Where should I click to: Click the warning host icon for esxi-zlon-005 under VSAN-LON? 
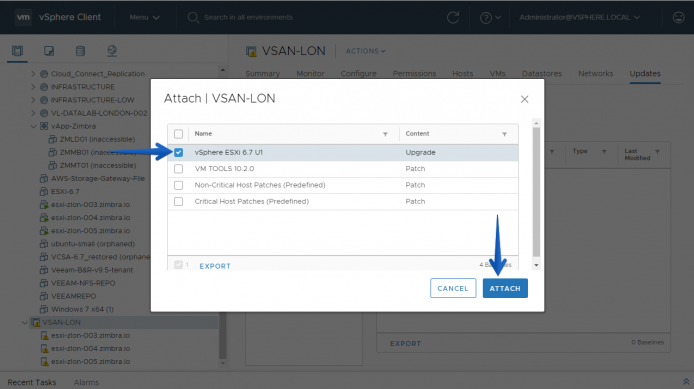(45, 362)
